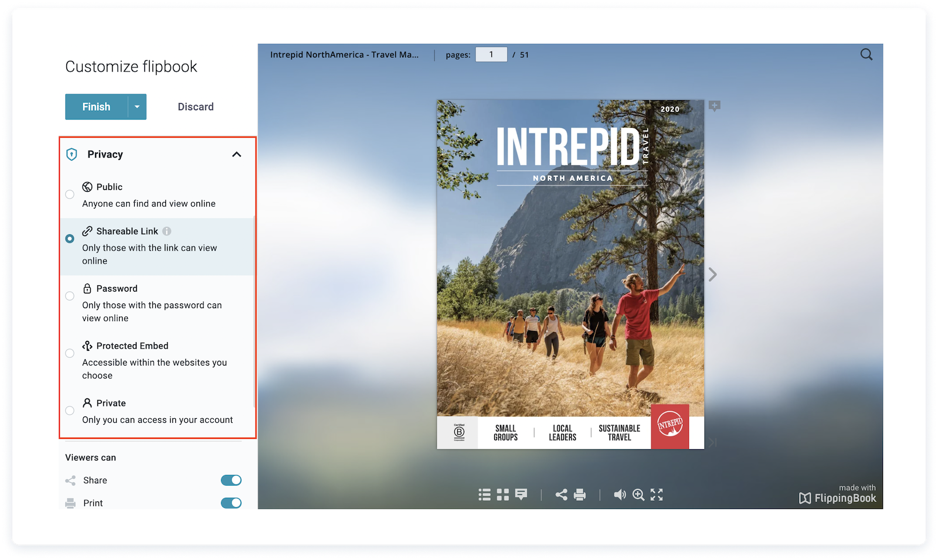Select the Password privacy option
This screenshot has height=560, width=938.
pyautogui.click(x=70, y=296)
